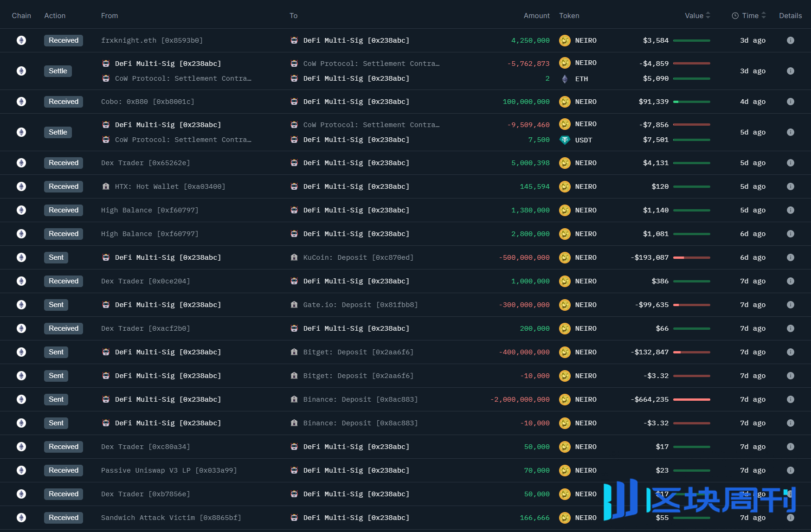Click NEIRO token icon in -500,000,000 row
811x532 pixels.
(x=565, y=257)
